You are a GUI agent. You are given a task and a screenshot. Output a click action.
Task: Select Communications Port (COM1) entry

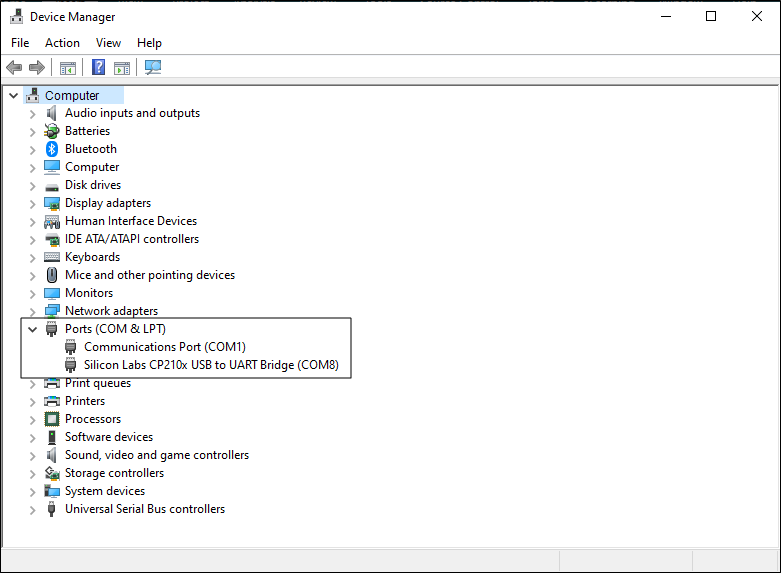tap(165, 347)
